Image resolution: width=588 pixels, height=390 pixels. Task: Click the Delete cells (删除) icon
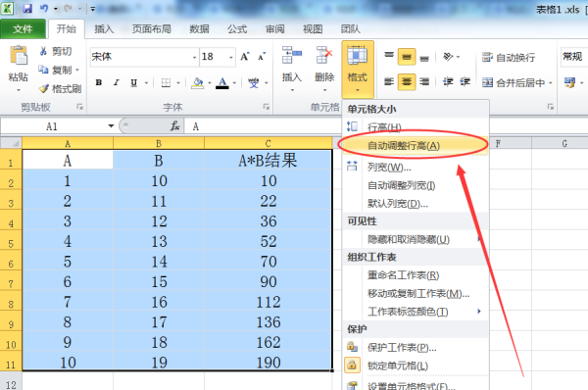pyautogui.click(x=324, y=55)
